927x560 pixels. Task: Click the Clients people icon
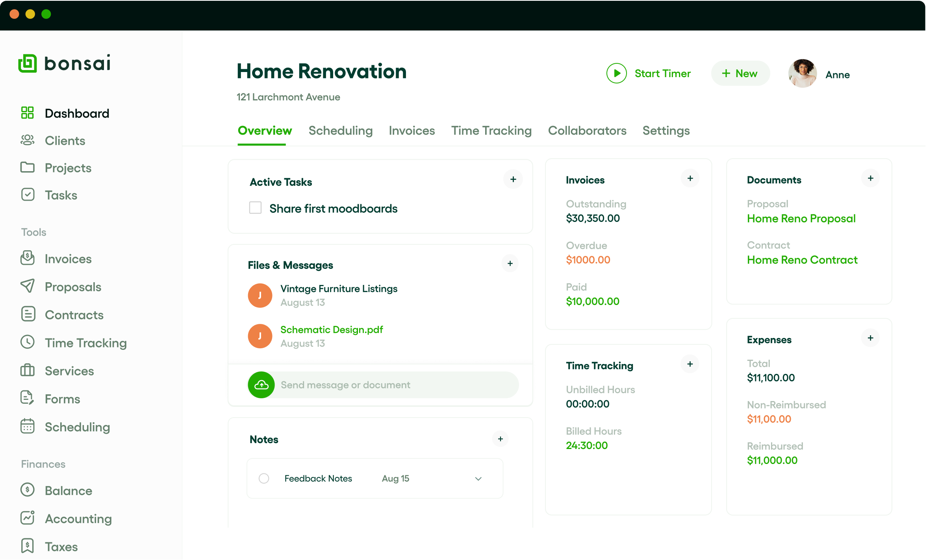tap(28, 140)
